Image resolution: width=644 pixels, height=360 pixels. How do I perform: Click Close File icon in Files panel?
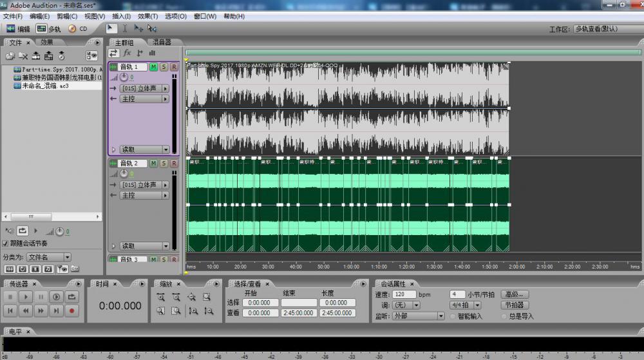point(23,56)
